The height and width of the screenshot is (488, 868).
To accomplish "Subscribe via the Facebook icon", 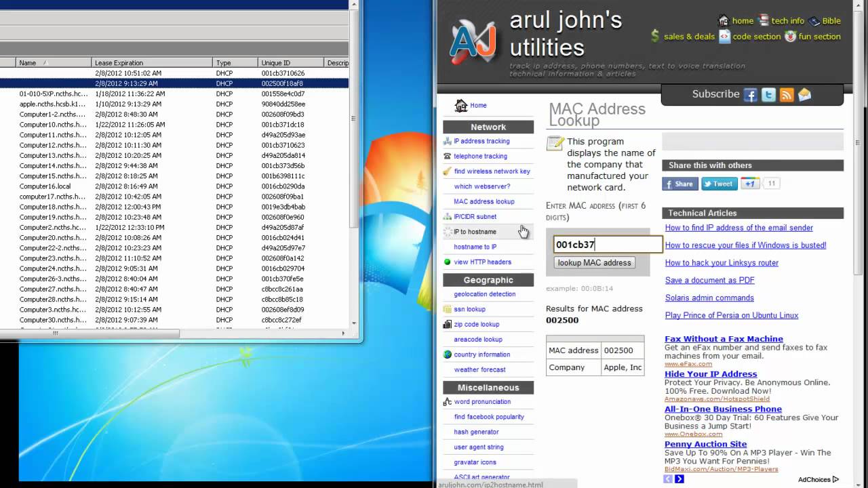I will 750,95.
